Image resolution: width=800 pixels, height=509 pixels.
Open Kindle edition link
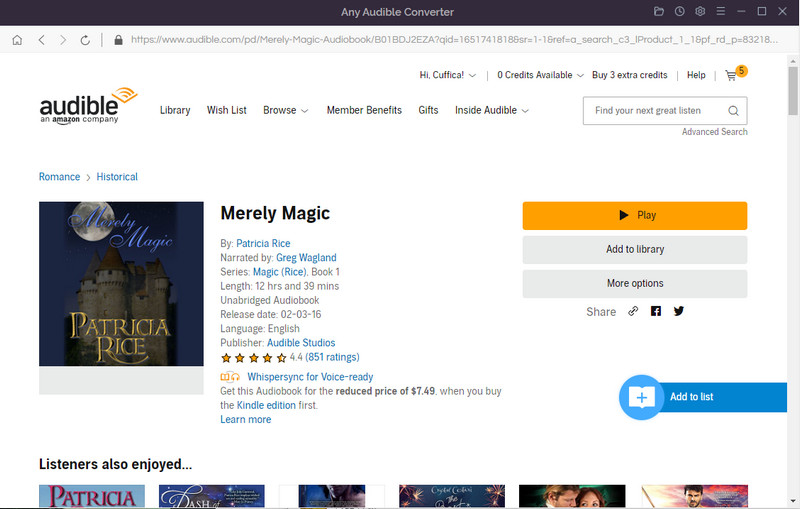coord(266,405)
